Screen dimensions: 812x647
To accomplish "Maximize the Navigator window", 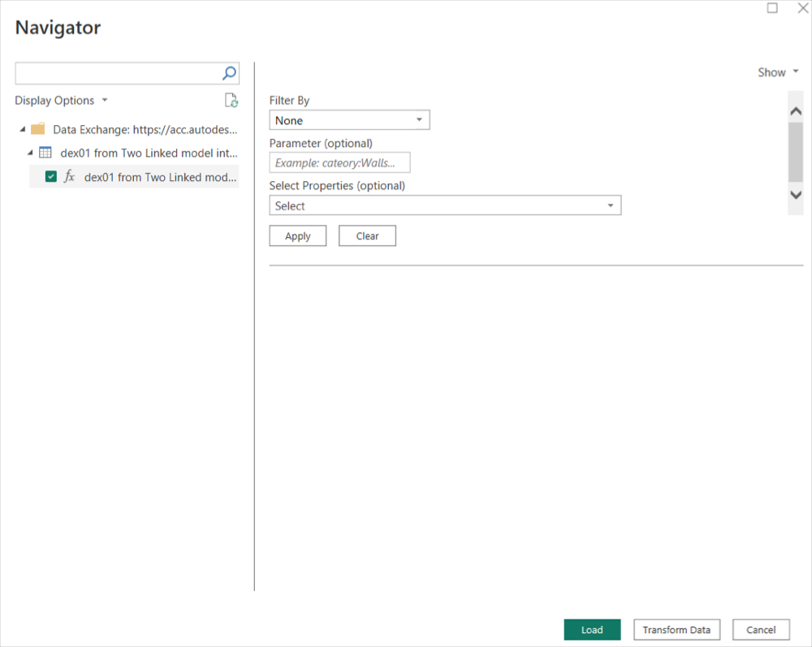I will pyautogui.click(x=772, y=8).
